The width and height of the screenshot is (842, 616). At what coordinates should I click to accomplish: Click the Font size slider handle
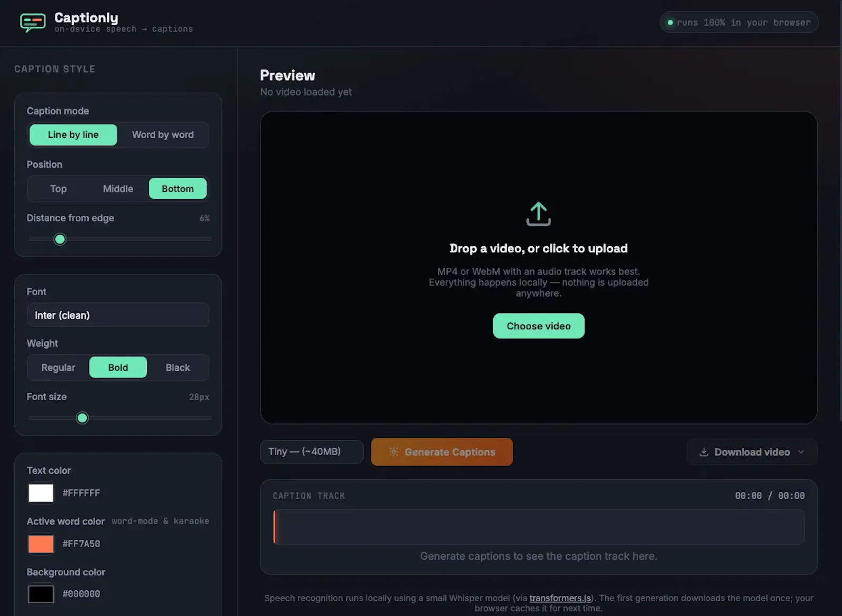(82, 418)
